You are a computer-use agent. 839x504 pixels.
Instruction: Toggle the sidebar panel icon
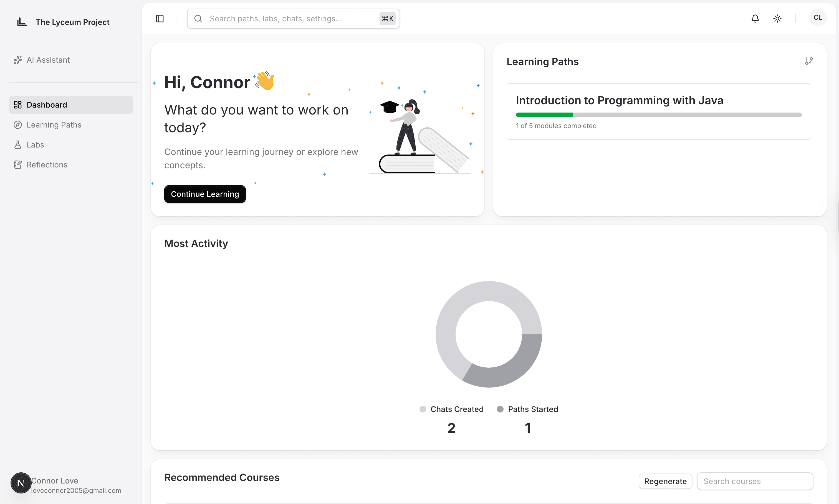(160, 19)
